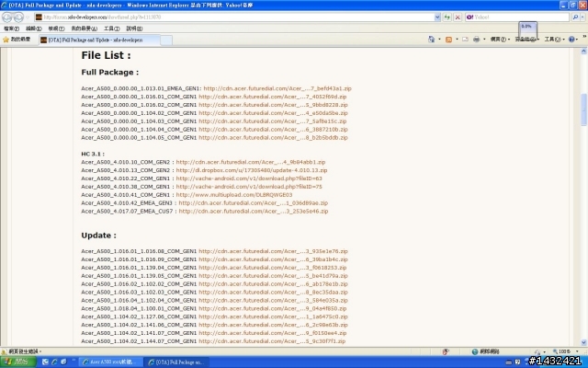Select text Acer_A500_1.016.03_1.102.03_COM_GEN1

[x=139, y=293]
